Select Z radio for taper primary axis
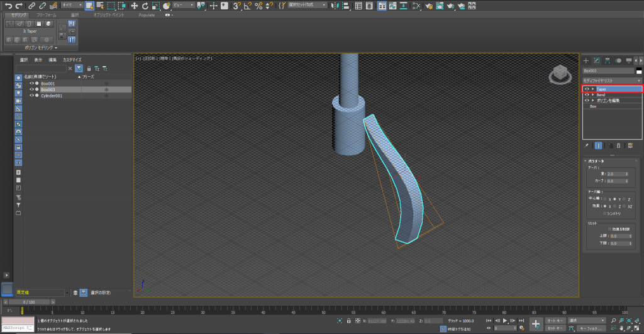This screenshot has width=644, height=334. [625, 199]
